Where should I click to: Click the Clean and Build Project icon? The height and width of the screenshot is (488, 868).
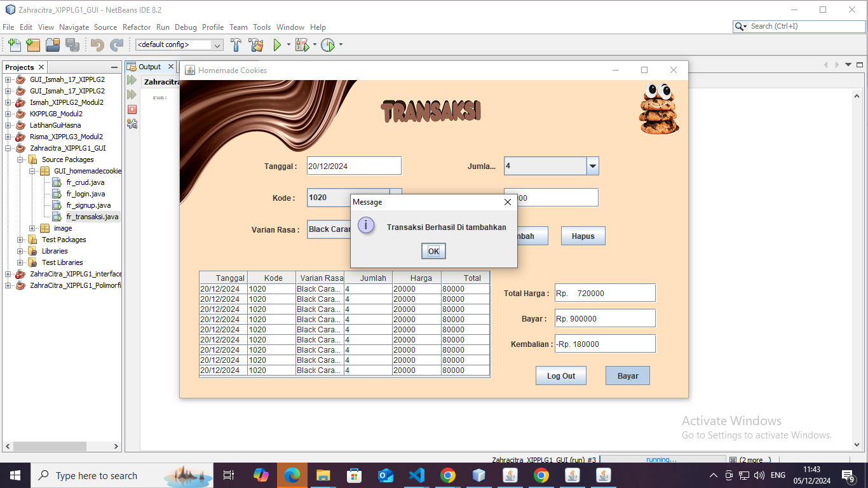pyautogui.click(x=256, y=45)
